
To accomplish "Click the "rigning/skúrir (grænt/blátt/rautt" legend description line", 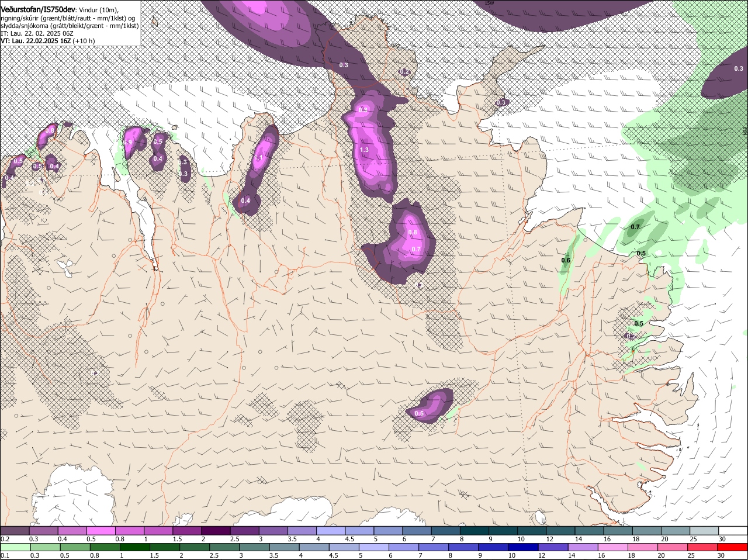I will tap(68, 18).
